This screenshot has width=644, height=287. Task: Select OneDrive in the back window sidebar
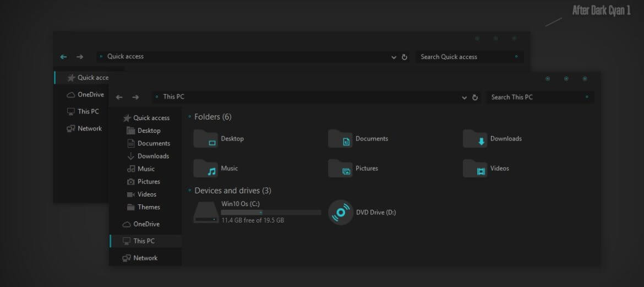(85, 95)
